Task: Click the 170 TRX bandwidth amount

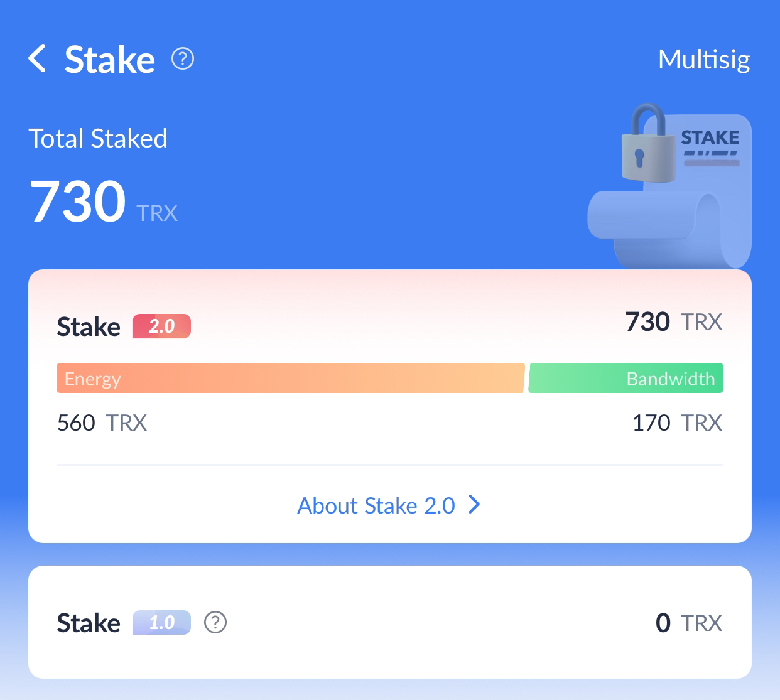Action: point(677,423)
